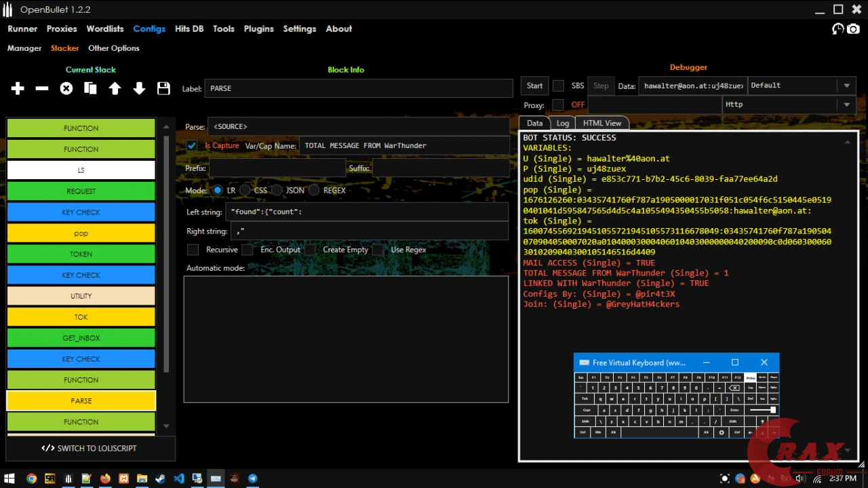The width and height of the screenshot is (868, 488).
Task: Uncheck the Is Capture checkbox
Action: [193, 145]
